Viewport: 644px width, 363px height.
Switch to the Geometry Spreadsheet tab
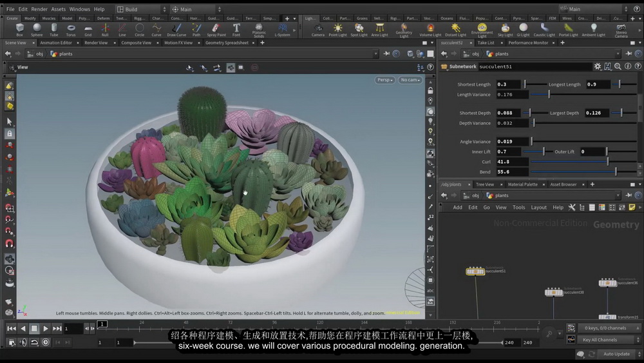coord(227,43)
